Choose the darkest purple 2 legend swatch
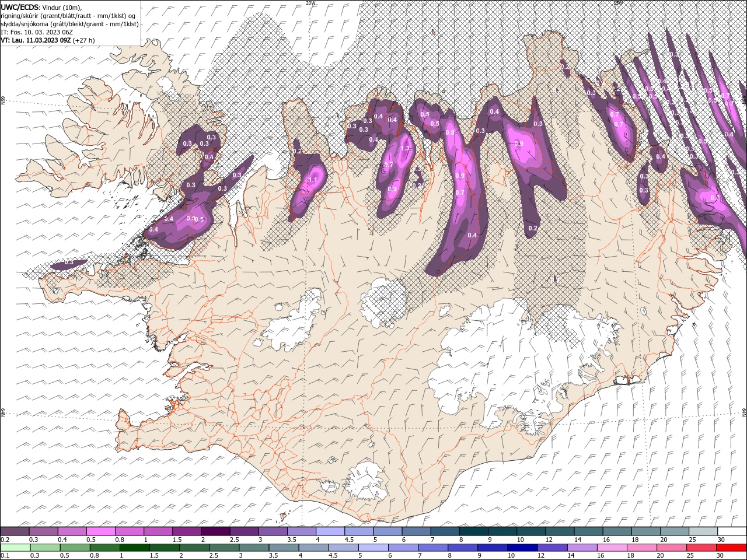Screen dimensions: 747x560 tap(215, 531)
